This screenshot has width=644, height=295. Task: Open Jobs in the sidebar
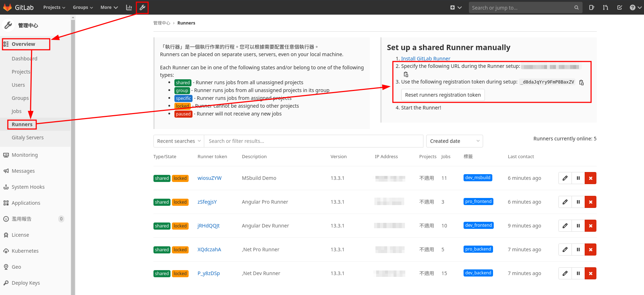coord(17,111)
